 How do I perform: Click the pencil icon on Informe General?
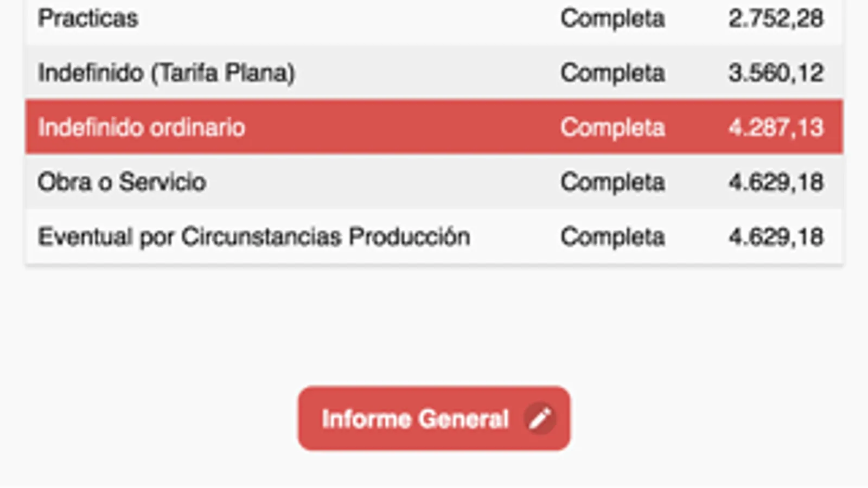pyautogui.click(x=540, y=419)
